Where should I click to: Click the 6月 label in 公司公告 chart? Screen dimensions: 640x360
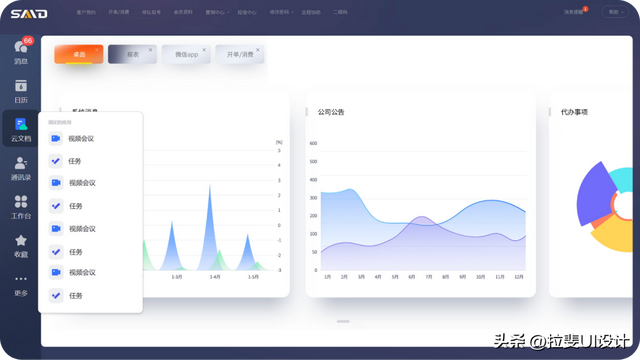click(x=411, y=277)
